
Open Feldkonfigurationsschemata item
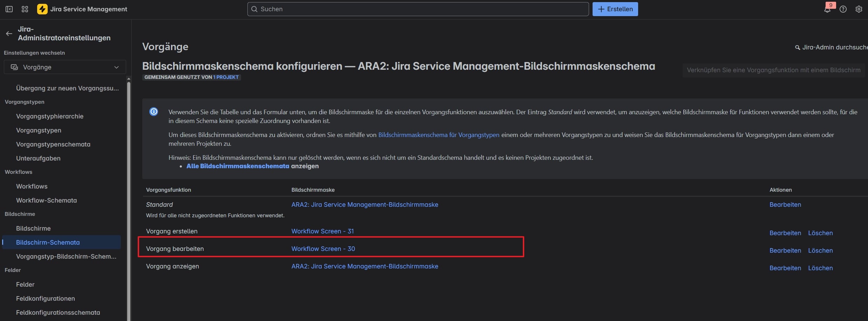pos(58,313)
